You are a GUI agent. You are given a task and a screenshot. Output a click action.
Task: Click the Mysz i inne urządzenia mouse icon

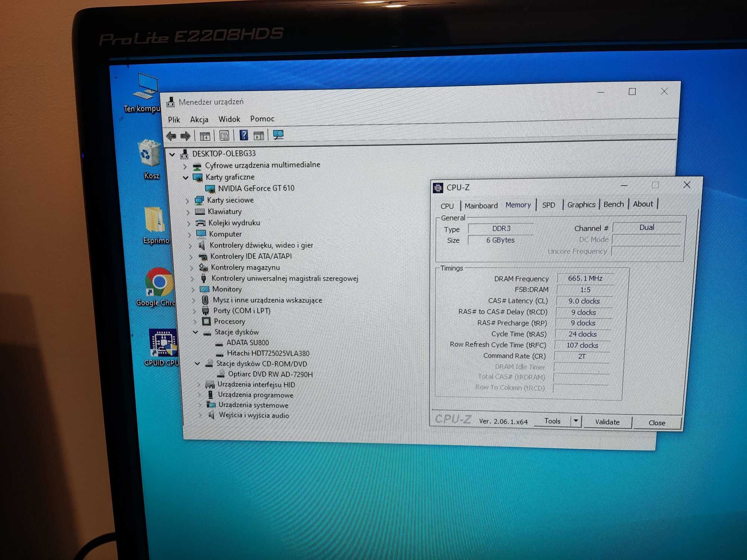(205, 300)
